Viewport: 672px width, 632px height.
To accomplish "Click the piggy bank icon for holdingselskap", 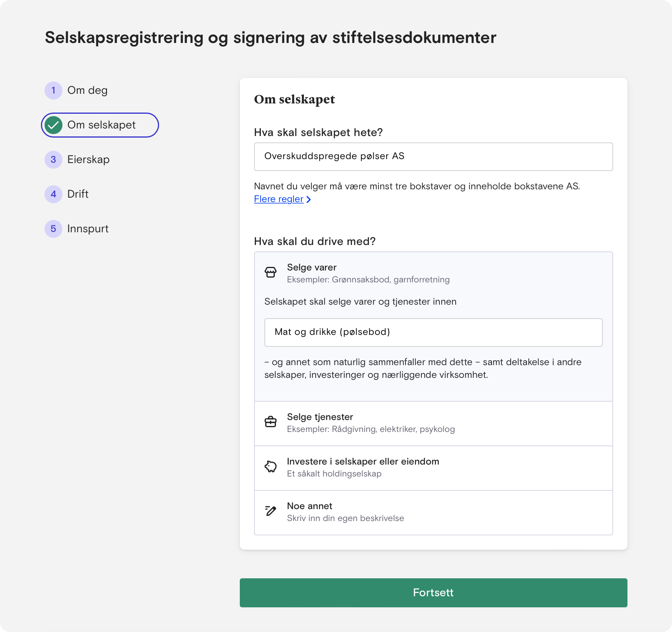I will point(271,467).
